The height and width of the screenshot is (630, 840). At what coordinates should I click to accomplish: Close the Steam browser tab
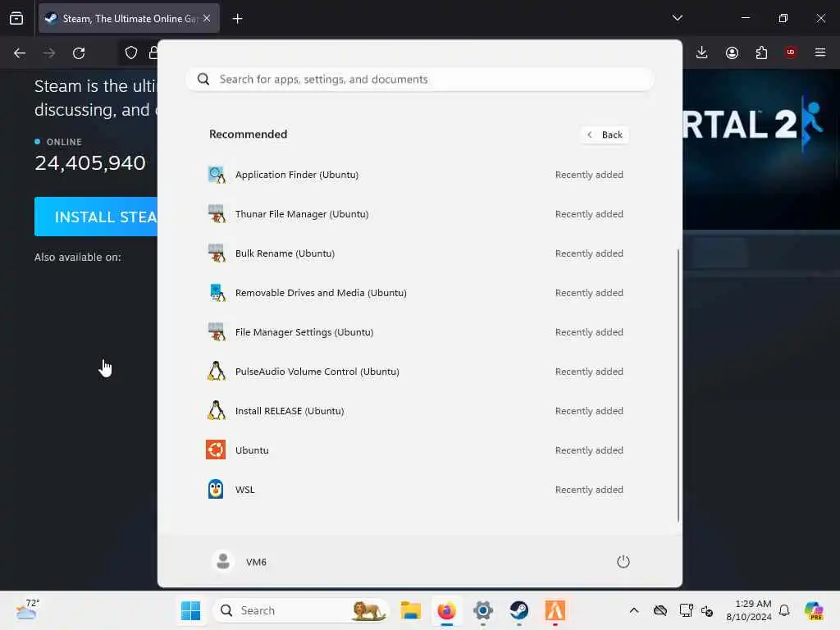tap(207, 18)
